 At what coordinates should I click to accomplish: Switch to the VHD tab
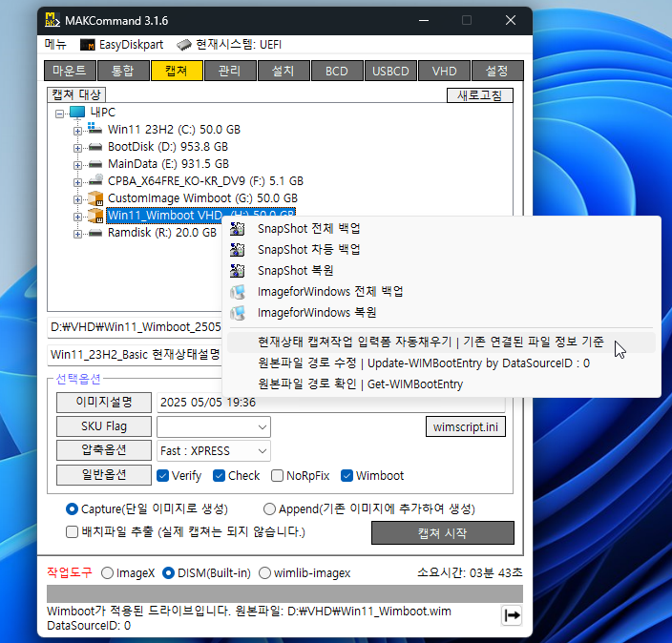pyautogui.click(x=445, y=71)
